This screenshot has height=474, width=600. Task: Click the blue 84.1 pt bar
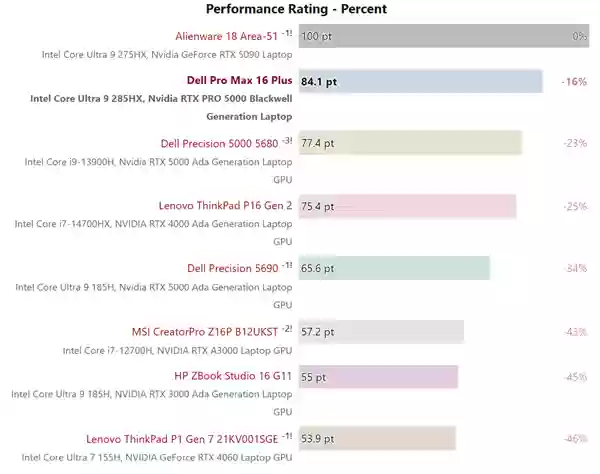[420, 81]
